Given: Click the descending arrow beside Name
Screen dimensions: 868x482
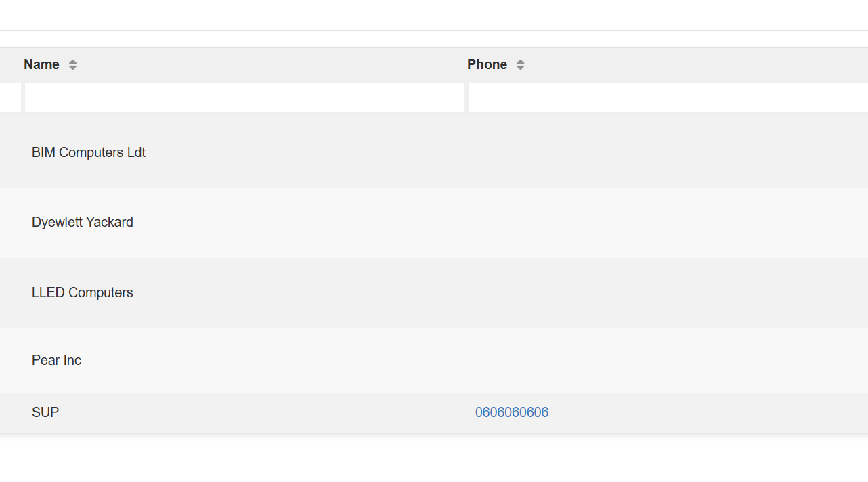Looking at the screenshot, I should (x=72, y=68).
